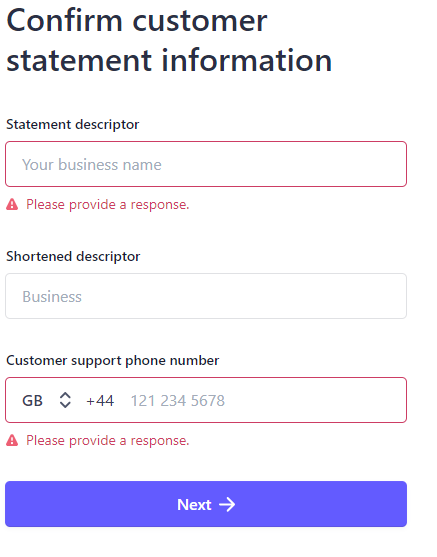Click the 'Customer support phone number' label

click(113, 361)
